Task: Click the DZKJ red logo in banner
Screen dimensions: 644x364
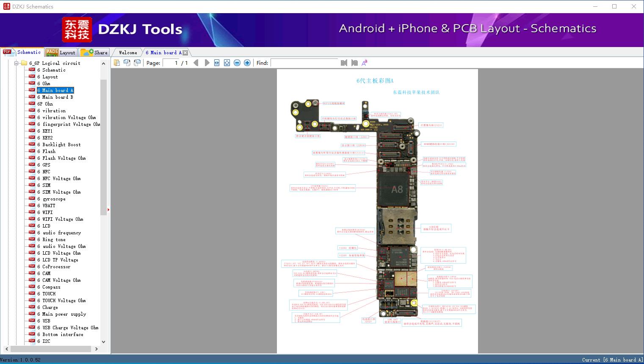Action: pyautogui.click(x=77, y=30)
